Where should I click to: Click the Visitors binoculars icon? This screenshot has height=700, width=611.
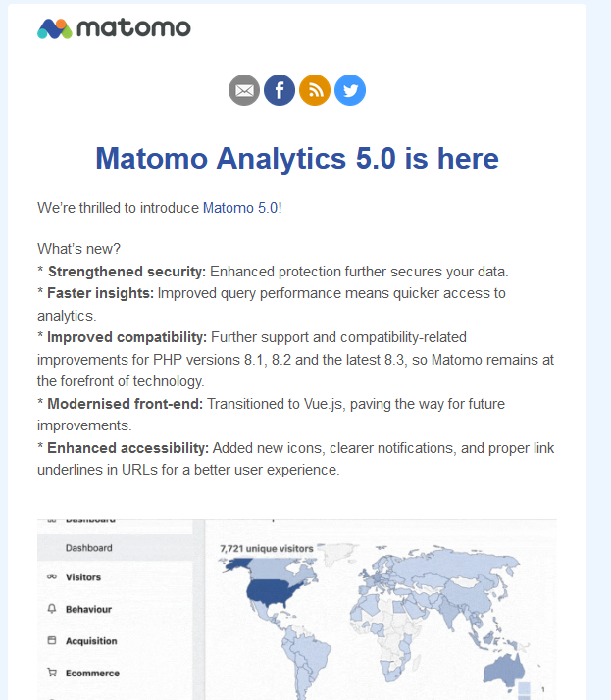(51, 577)
